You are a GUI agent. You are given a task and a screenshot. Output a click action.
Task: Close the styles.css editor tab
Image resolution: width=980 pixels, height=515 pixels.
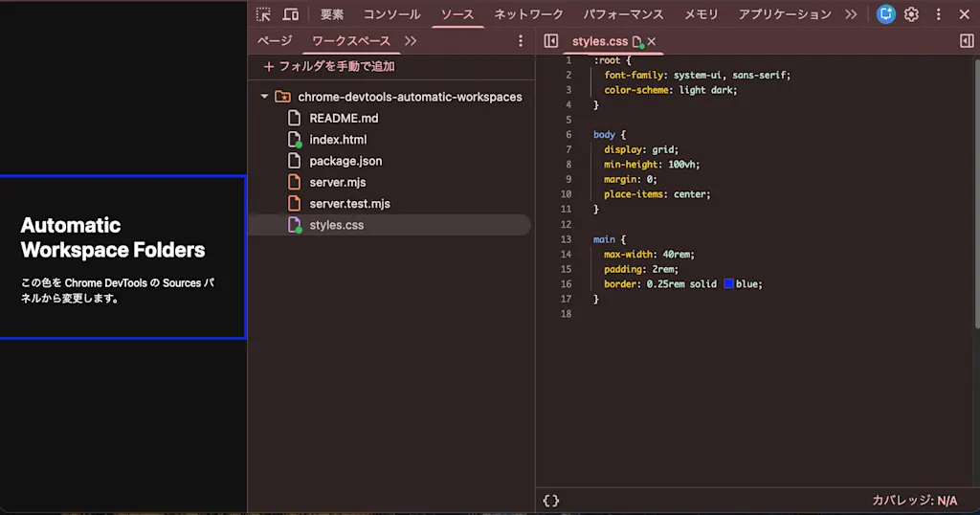(x=652, y=41)
